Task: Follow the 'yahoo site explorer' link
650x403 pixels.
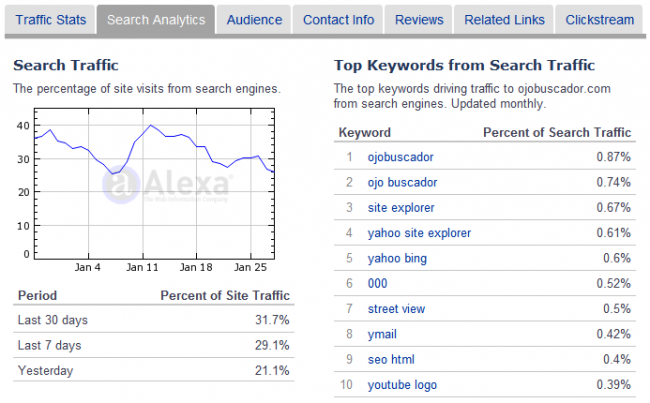Action: click(x=419, y=233)
